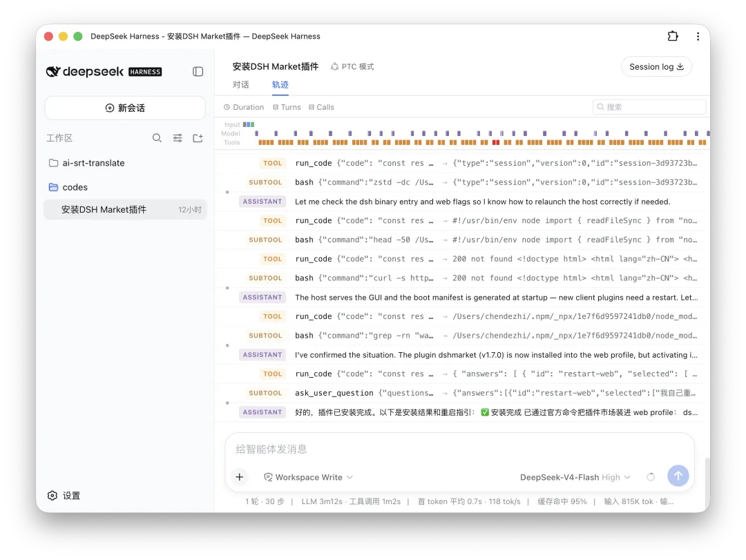
Task: Open the Workspace Write dropdown
Action: (x=308, y=476)
